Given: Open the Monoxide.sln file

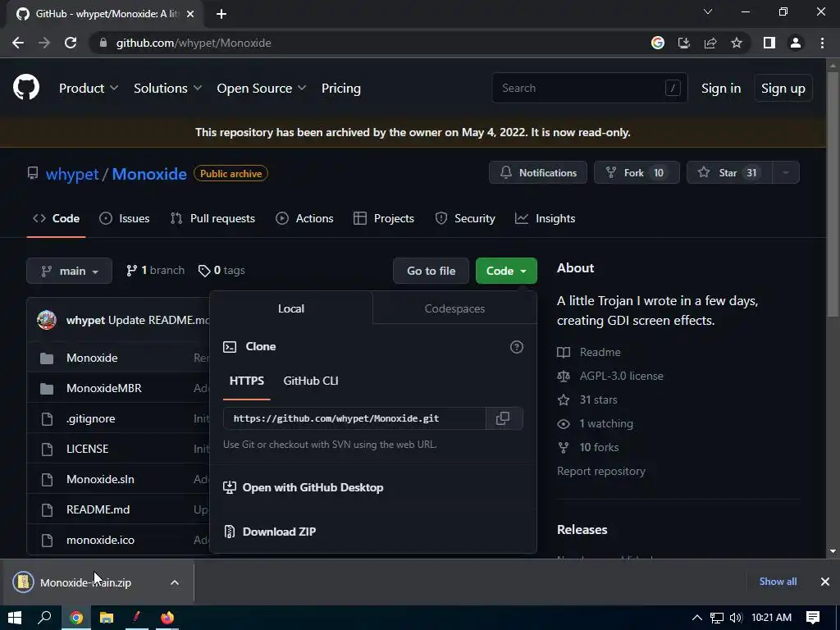Looking at the screenshot, I should point(100,479).
